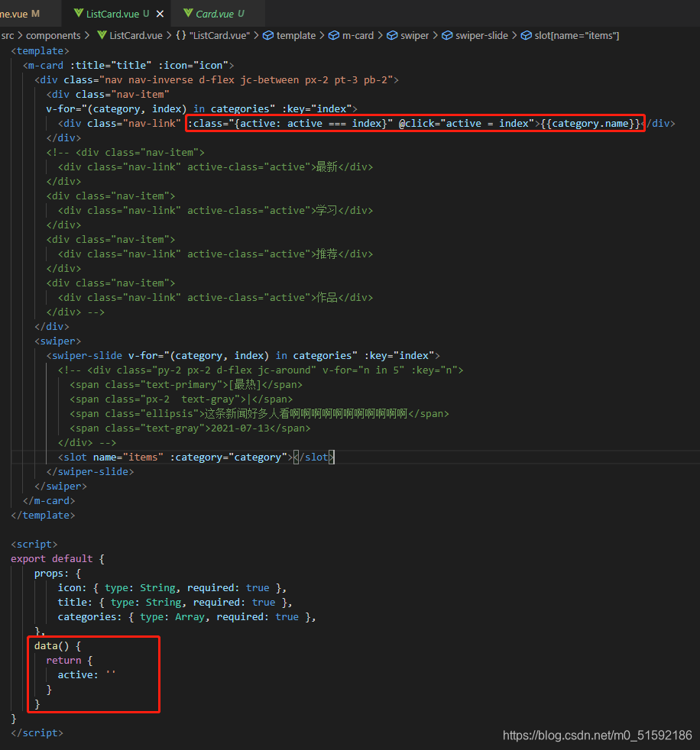Viewport: 700px width, 750px height.
Task: Click the slot name="items" line
Action: click(x=196, y=457)
